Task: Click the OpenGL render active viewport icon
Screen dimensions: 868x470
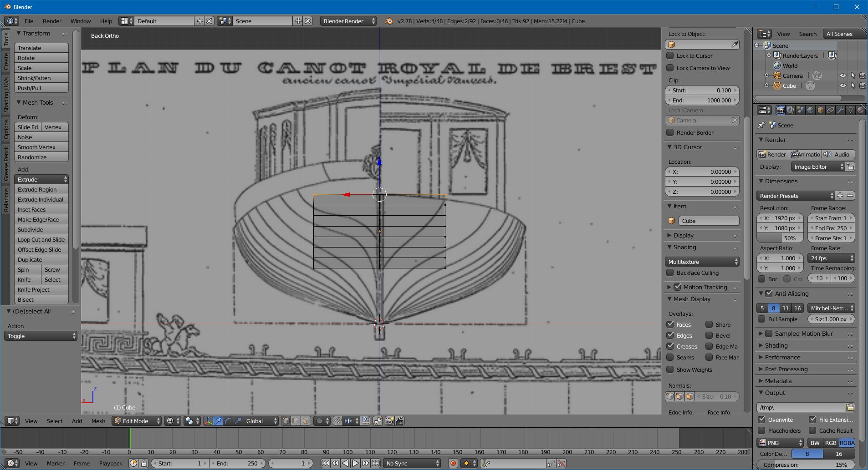Action: tap(389, 421)
